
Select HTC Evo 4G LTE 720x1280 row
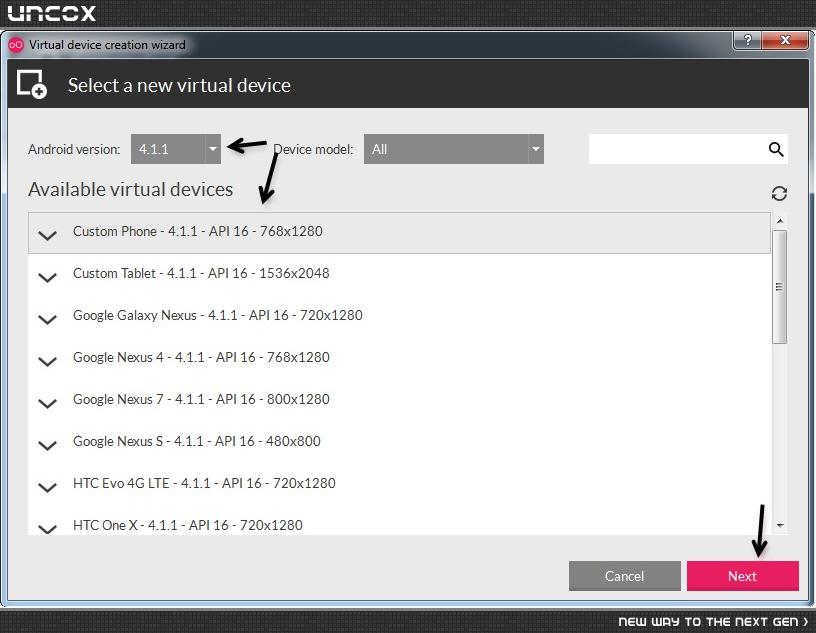click(399, 485)
